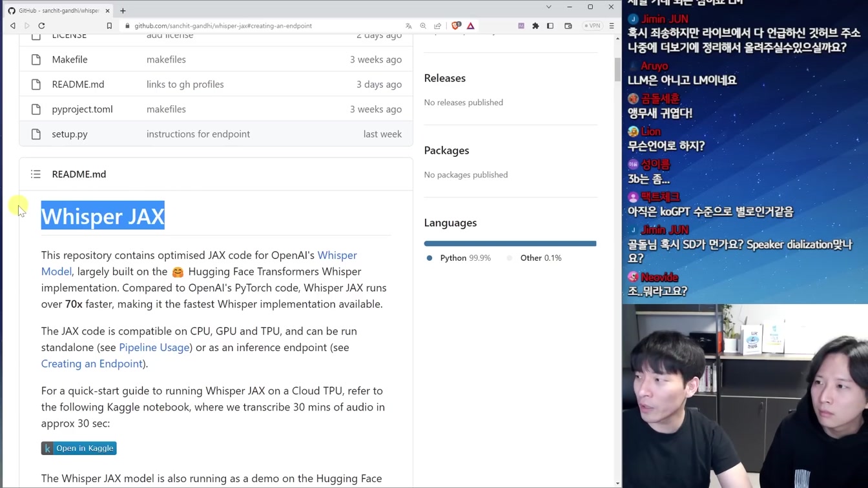
Task: Click the VPN button in the toolbar
Action: pos(592,26)
